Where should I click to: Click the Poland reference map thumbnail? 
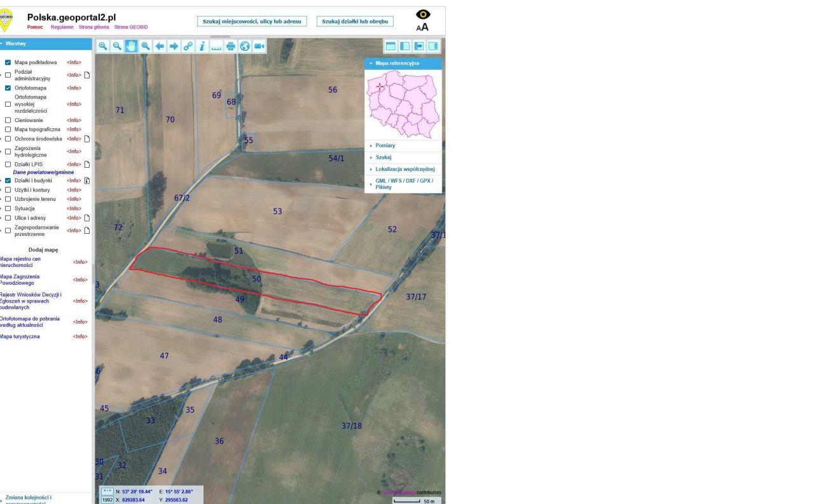click(x=403, y=104)
